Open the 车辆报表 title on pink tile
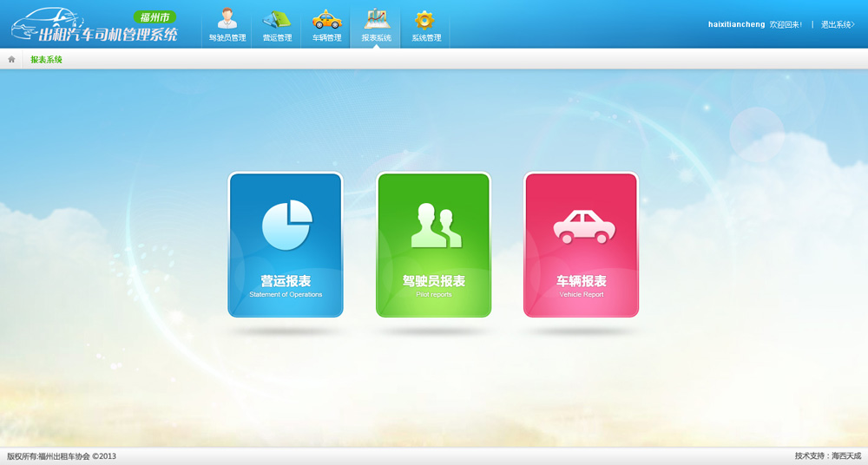The width and height of the screenshot is (868, 465). (582, 281)
